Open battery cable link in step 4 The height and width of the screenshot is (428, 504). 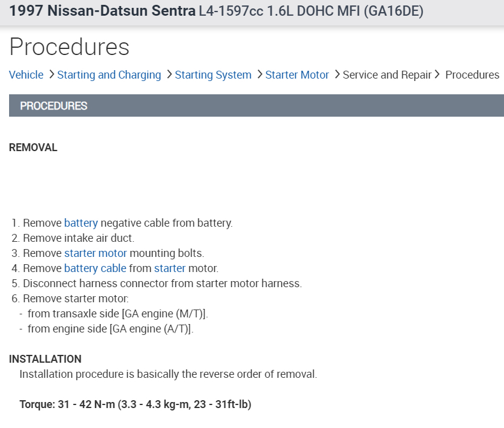(95, 268)
